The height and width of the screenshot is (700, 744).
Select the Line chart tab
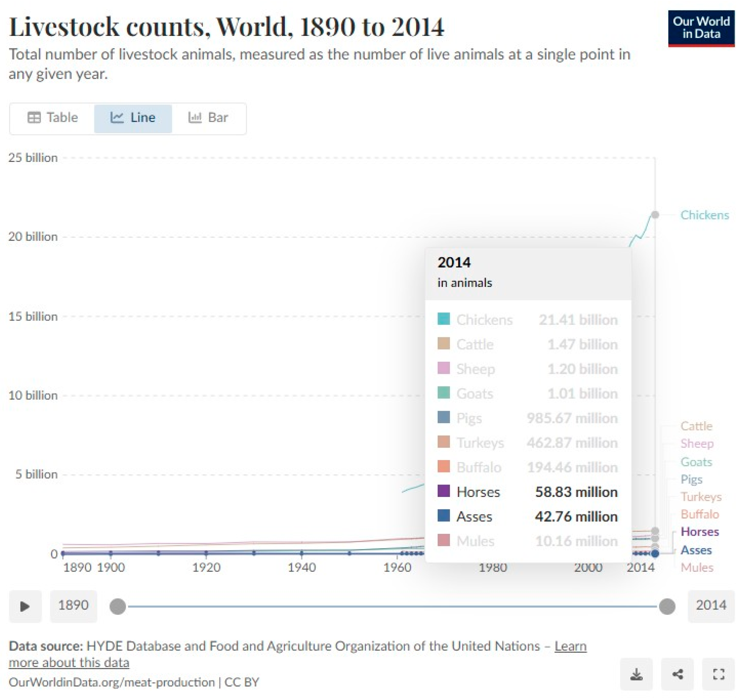pos(133,118)
